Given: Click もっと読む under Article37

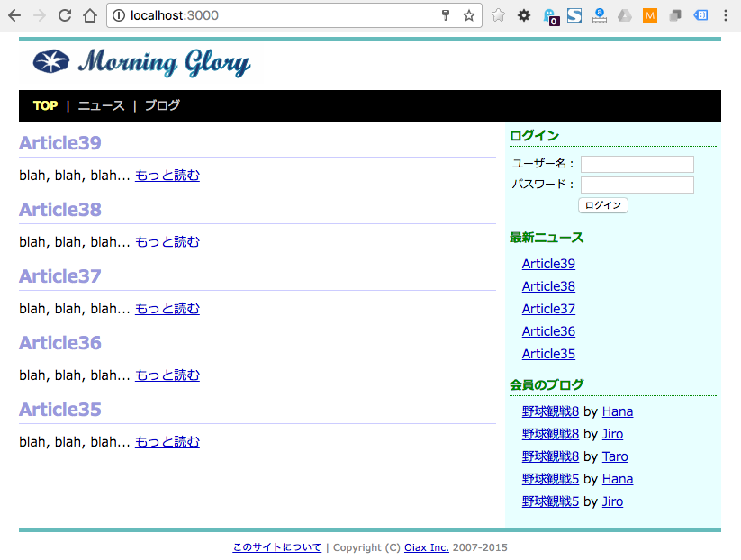Looking at the screenshot, I should point(167,309).
